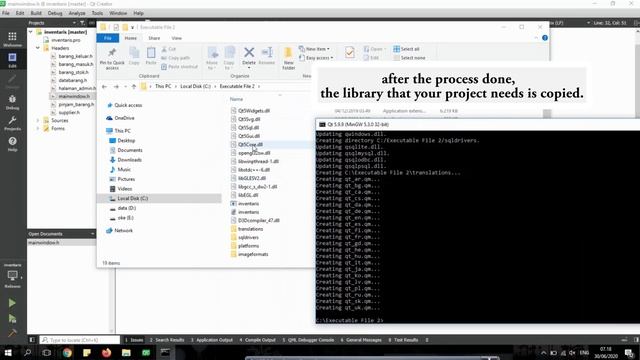The height and width of the screenshot is (360, 640).
Task: Select mainwindow.h in Projects tree
Action: 73,96
